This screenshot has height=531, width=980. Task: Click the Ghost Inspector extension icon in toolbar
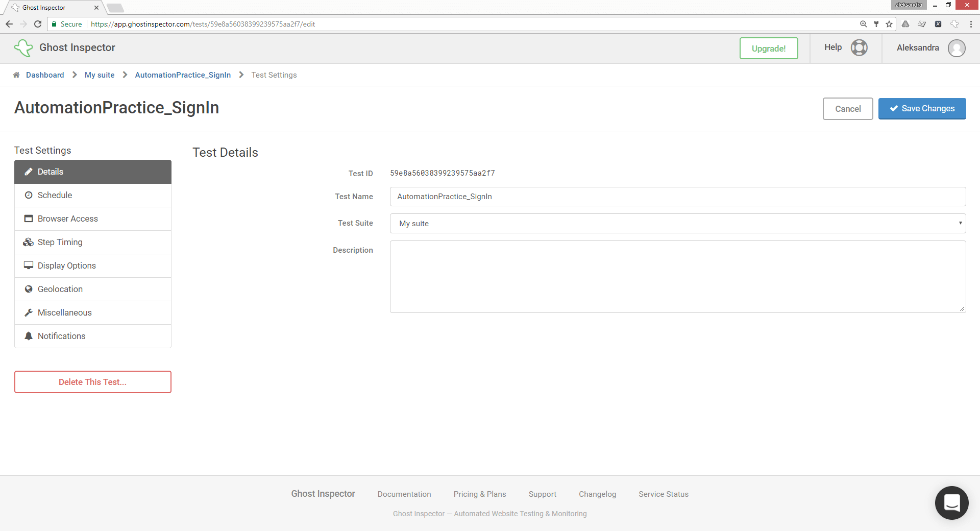(x=954, y=24)
